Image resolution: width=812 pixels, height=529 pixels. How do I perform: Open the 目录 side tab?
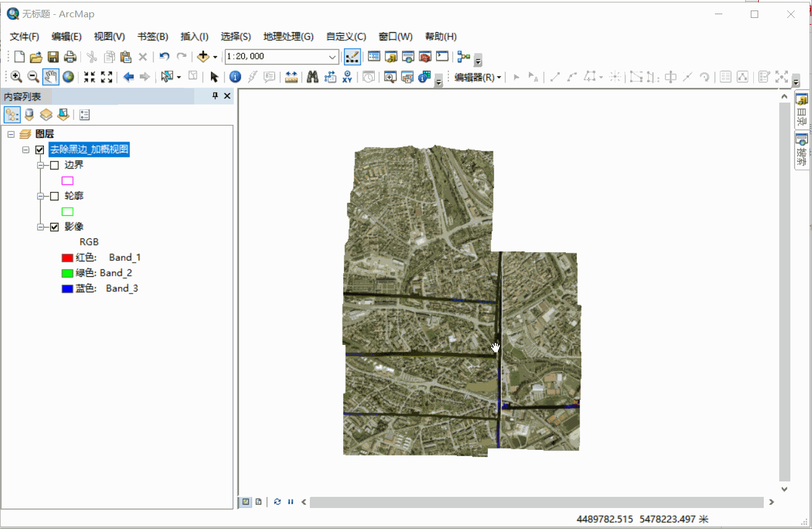pyautogui.click(x=802, y=110)
